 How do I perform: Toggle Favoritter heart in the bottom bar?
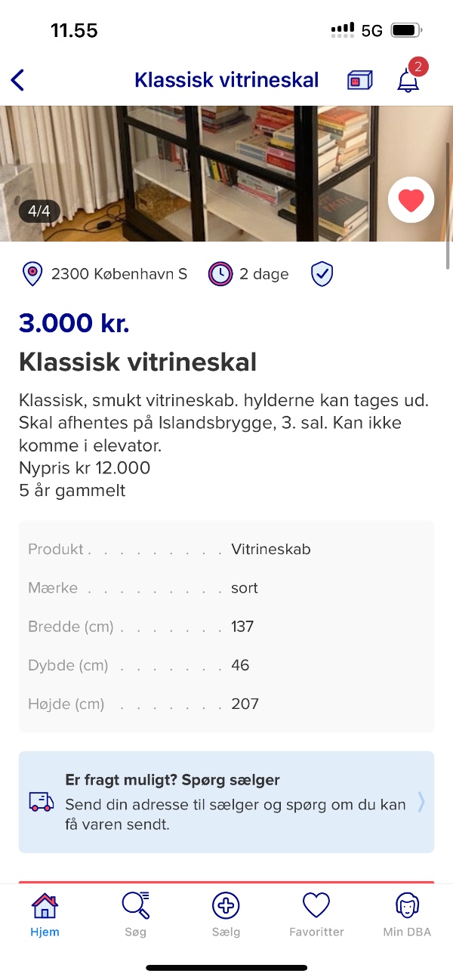pyautogui.click(x=316, y=904)
